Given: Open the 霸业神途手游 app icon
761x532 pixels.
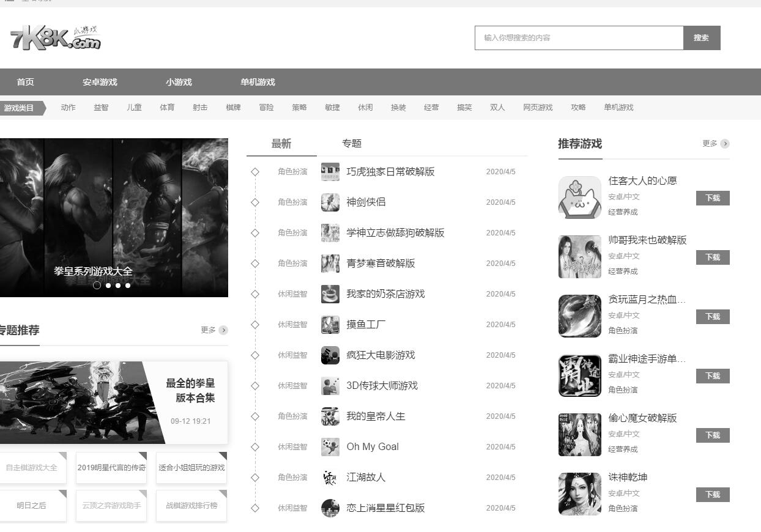Looking at the screenshot, I should 580,375.
